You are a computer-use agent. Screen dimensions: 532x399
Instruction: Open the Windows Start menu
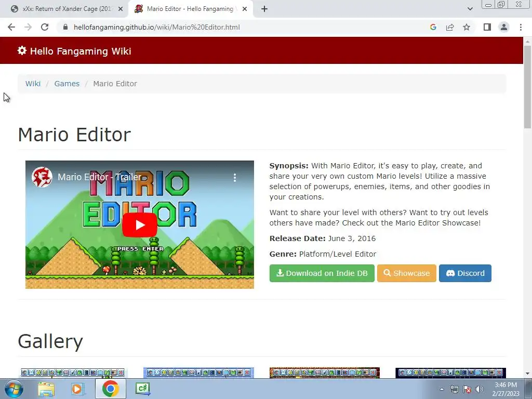[14, 389]
